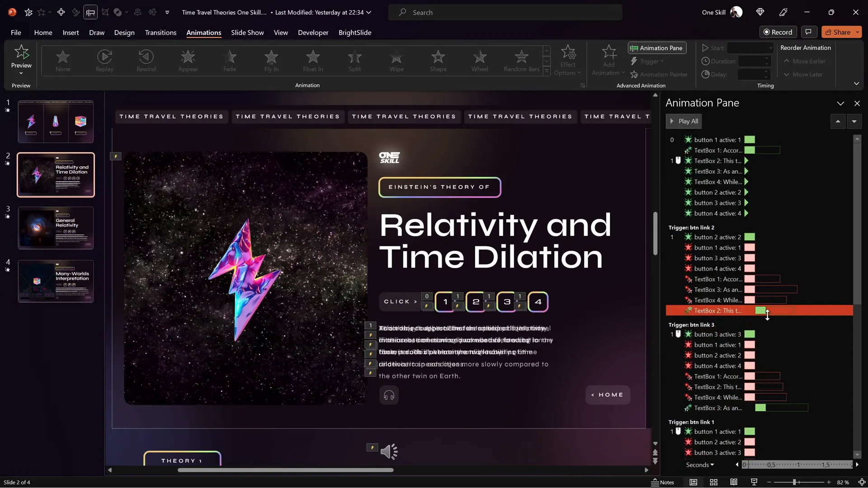This screenshot has width=868, height=488.
Task: Click Play All in the Animation Pane
Action: coord(684,121)
